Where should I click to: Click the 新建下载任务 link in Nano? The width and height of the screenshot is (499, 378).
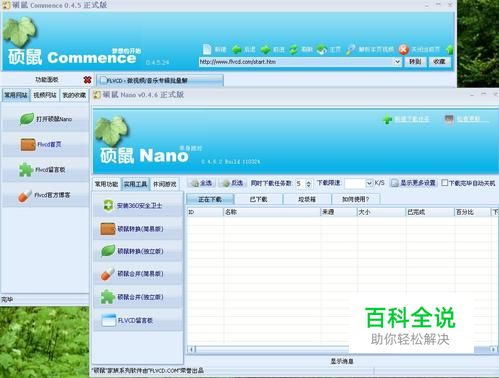412,119
